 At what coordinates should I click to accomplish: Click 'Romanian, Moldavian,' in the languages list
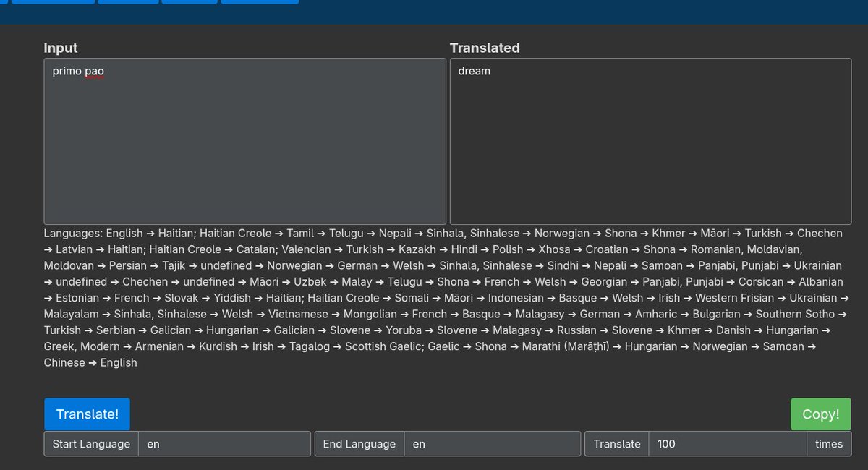[x=746, y=249]
